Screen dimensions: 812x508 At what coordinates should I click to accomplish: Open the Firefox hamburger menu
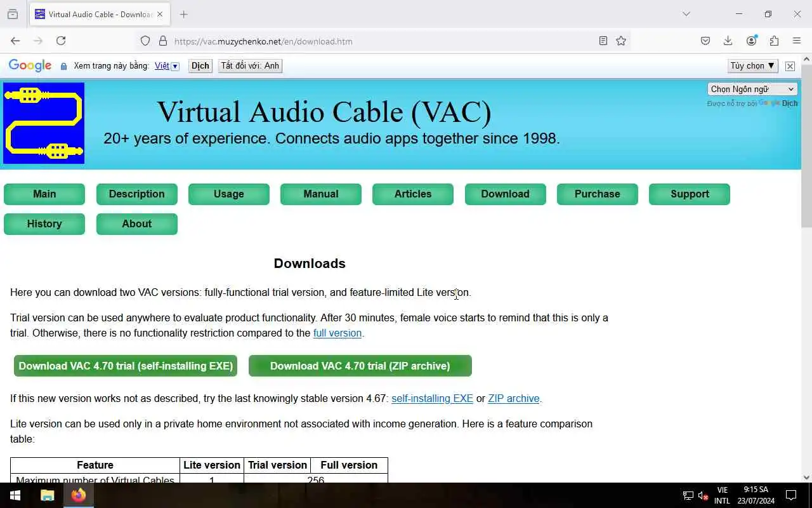797,41
